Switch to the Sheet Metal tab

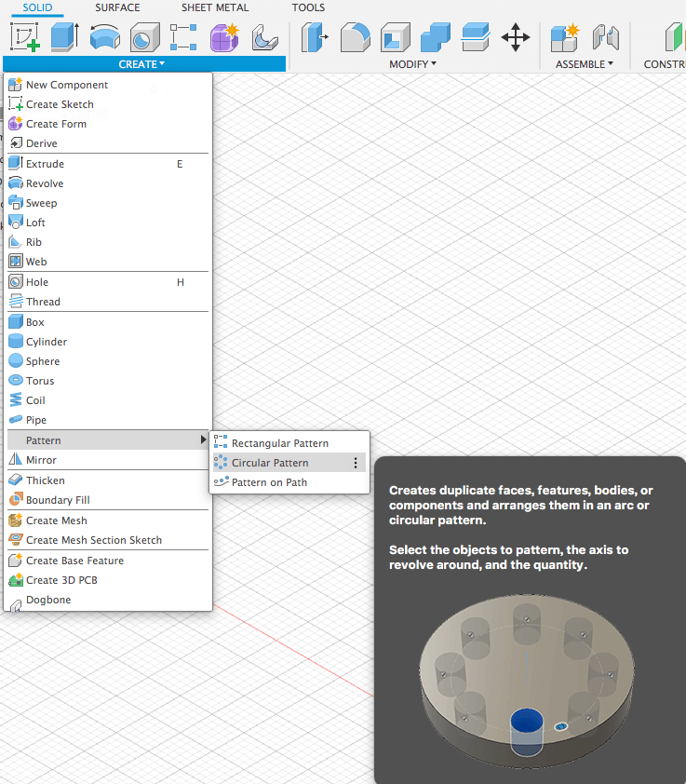(215, 7)
